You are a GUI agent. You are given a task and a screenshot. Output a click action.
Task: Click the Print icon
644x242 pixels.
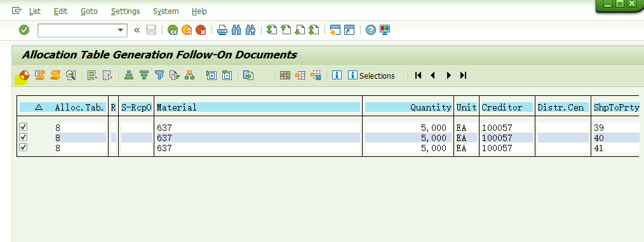tap(222, 30)
